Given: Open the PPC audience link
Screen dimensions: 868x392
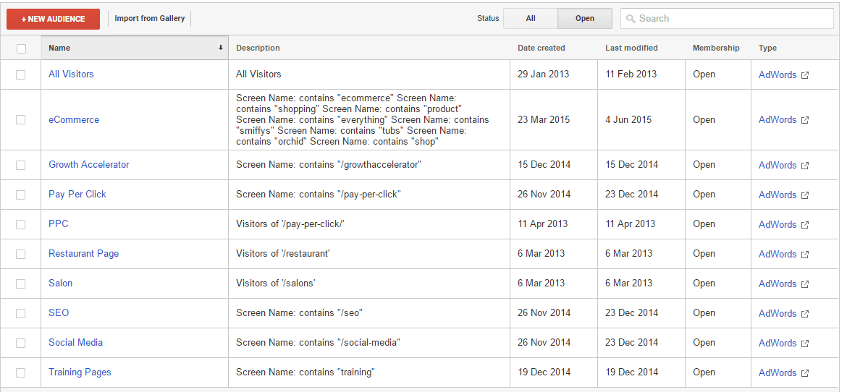Looking at the screenshot, I should pos(59,224).
